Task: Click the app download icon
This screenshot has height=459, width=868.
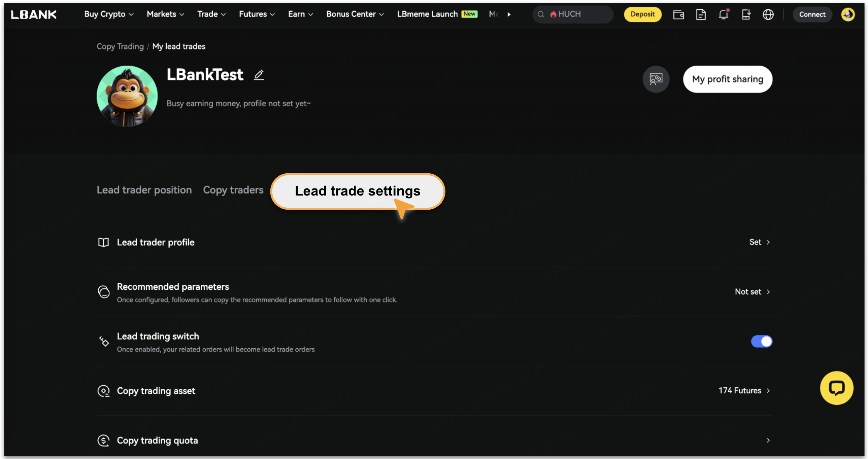Action: [746, 14]
